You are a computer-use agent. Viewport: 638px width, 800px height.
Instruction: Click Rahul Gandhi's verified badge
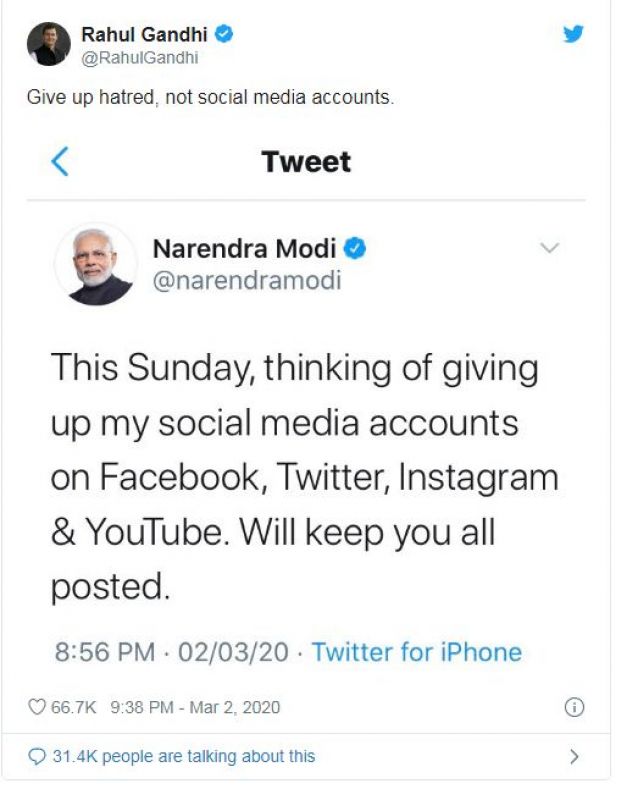[x=225, y=34]
